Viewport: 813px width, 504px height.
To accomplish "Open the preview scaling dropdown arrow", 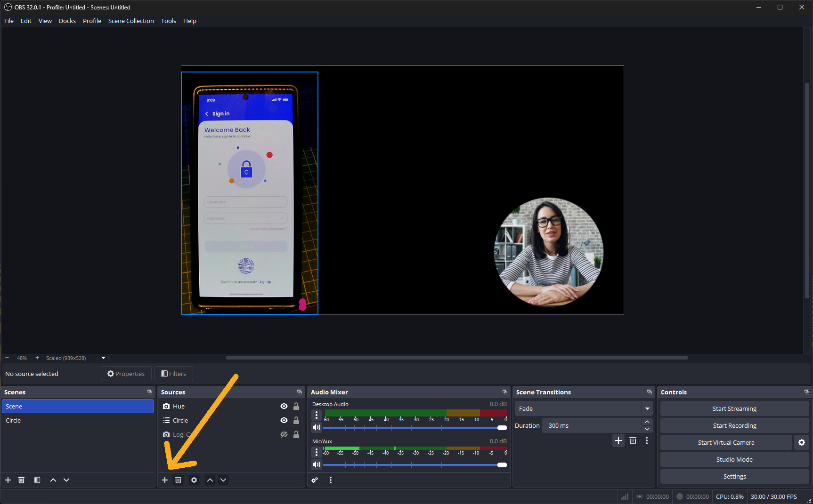I will point(103,358).
